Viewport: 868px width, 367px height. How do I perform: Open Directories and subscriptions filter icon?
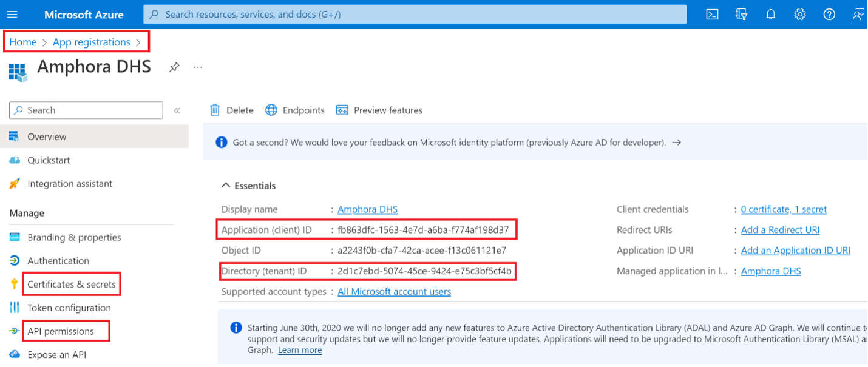(x=742, y=15)
